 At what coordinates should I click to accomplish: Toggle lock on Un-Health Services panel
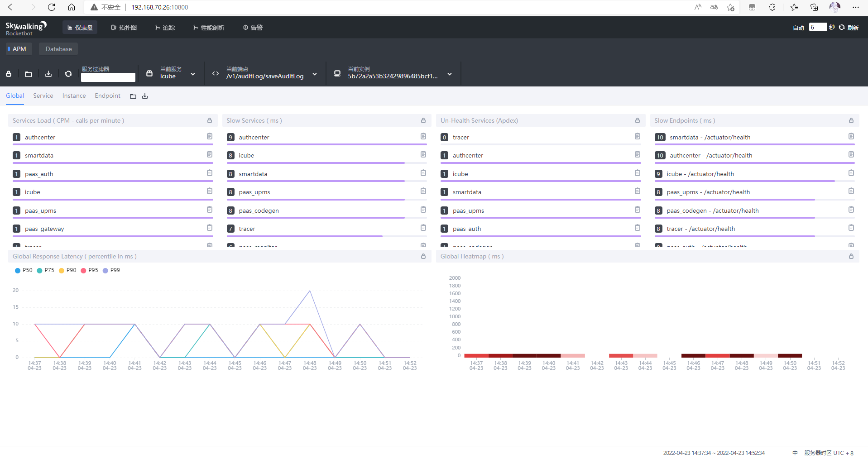[x=638, y=120]
